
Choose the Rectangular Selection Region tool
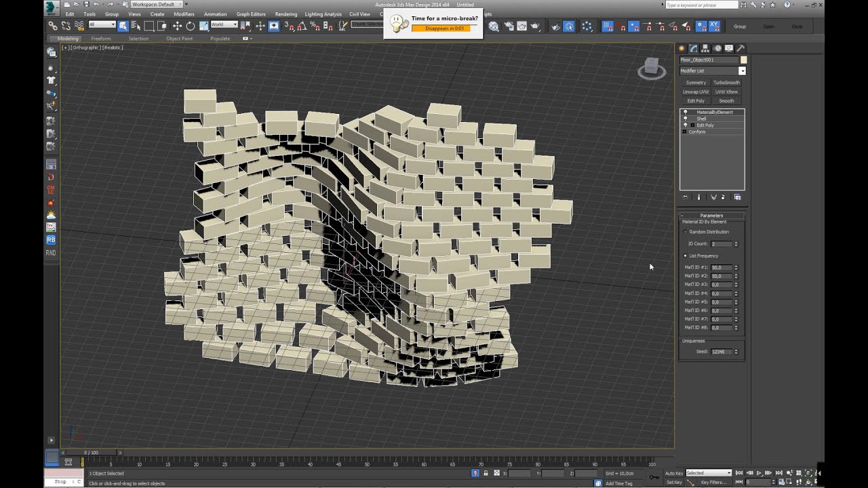149,26
